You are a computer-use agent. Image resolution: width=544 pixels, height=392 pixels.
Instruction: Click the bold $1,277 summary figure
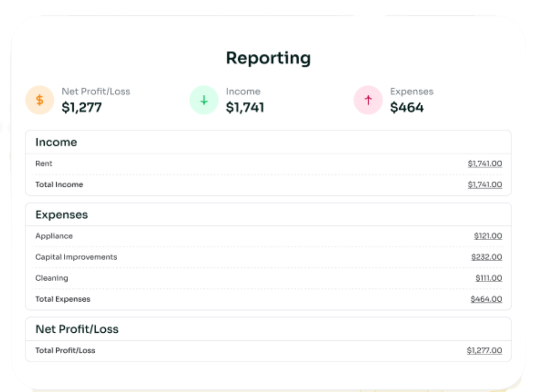coord(82,108)
